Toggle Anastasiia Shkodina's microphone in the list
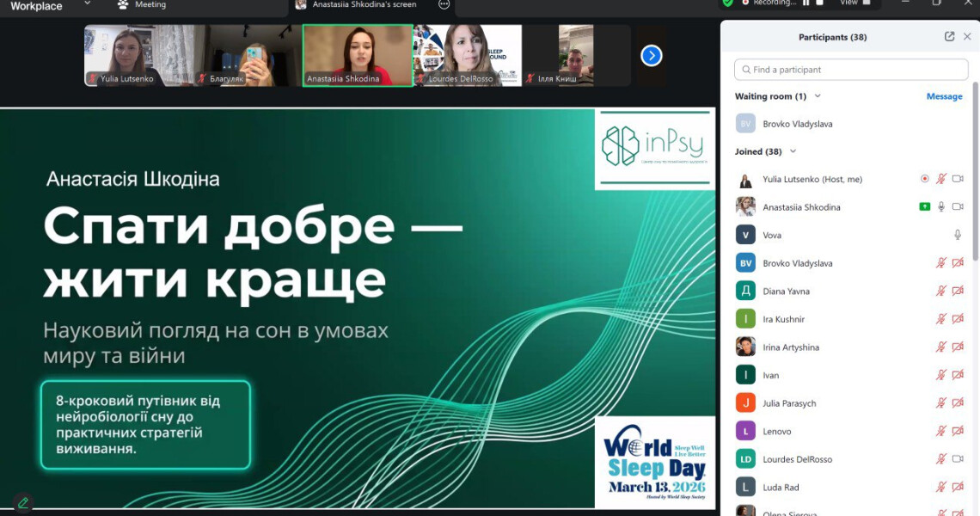Viewport: 980px width, 516px height. [x=941, y=207]
